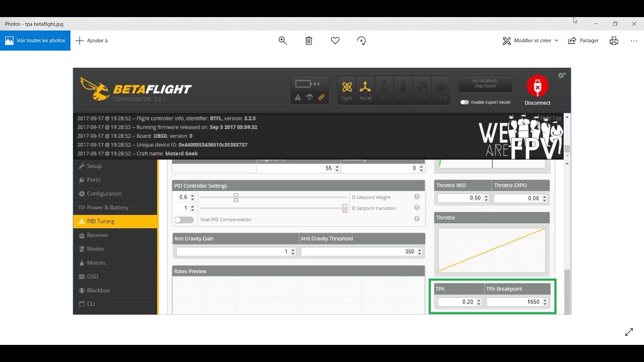The image size is (644, 362).
Task: Click the 'Unique device ID' log line
Action: click(x=163, y=145)
